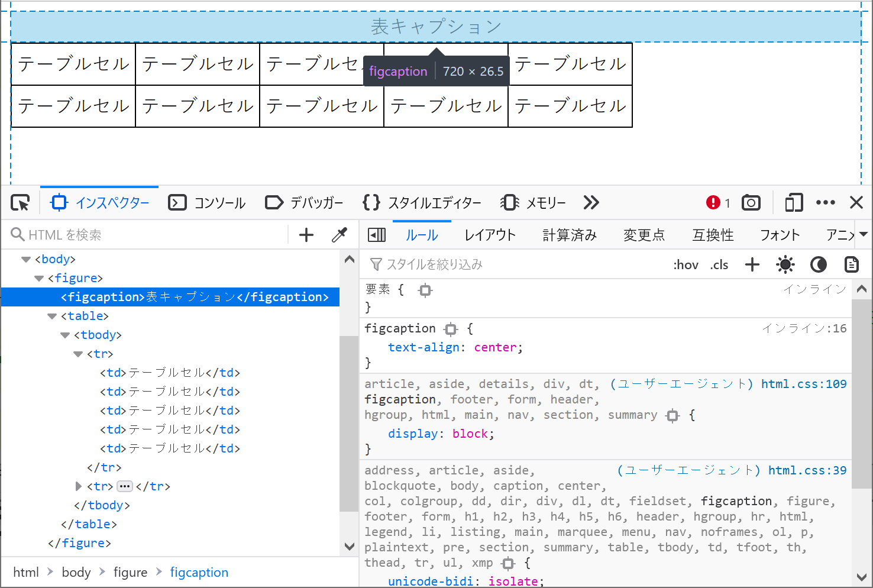
Task: Click the add new node plus icon
Action: click(306, 235)
